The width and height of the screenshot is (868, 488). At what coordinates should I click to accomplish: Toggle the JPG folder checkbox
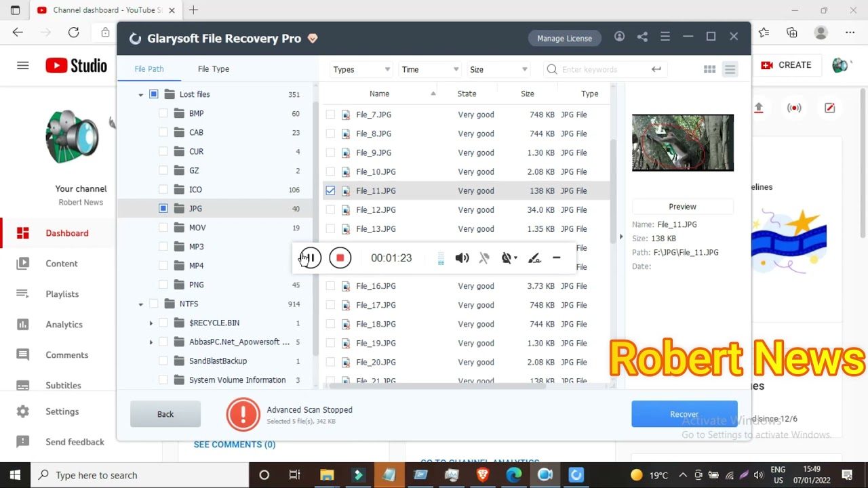(x=163, y=208)
